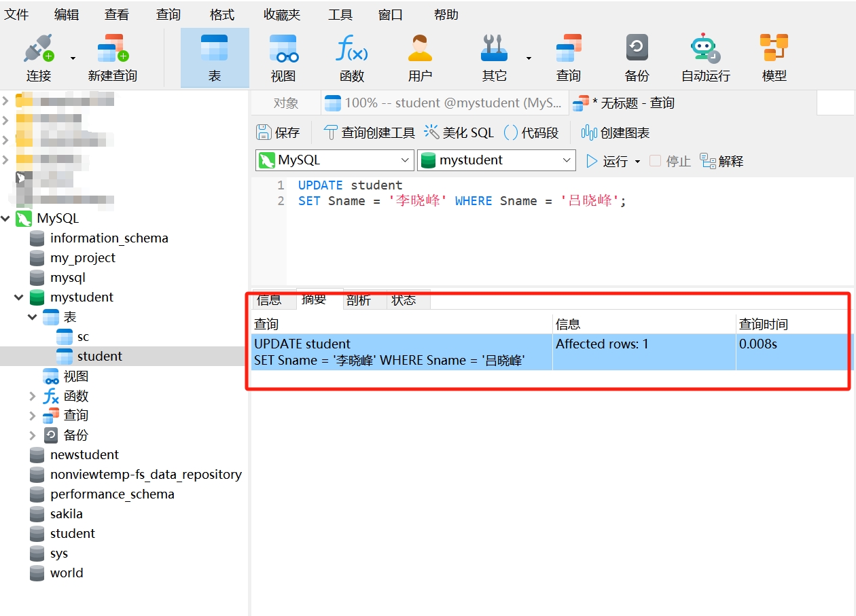Click the 用户 (Users) toolbar icon
Viewport: 856px width, 616px height.
[420, 56]
